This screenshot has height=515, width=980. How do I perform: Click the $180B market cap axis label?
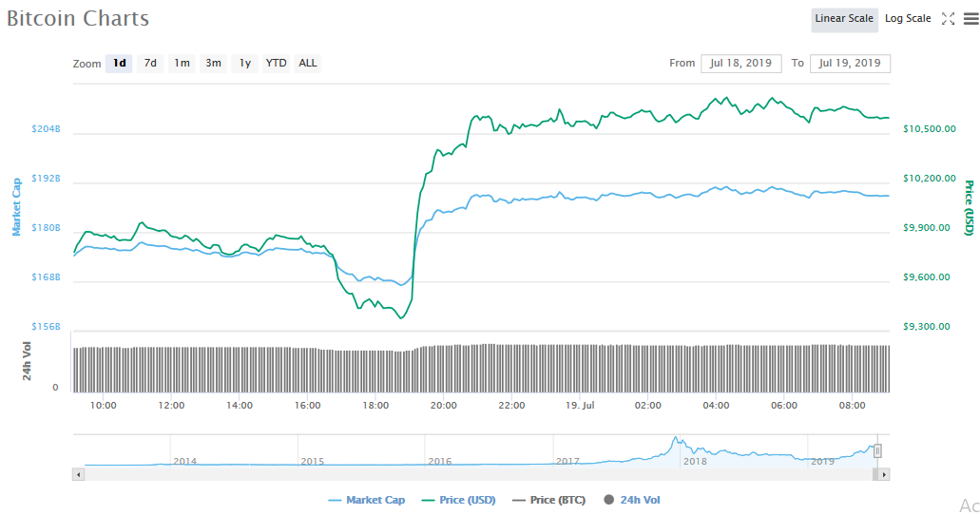click(x=47, y=227)
